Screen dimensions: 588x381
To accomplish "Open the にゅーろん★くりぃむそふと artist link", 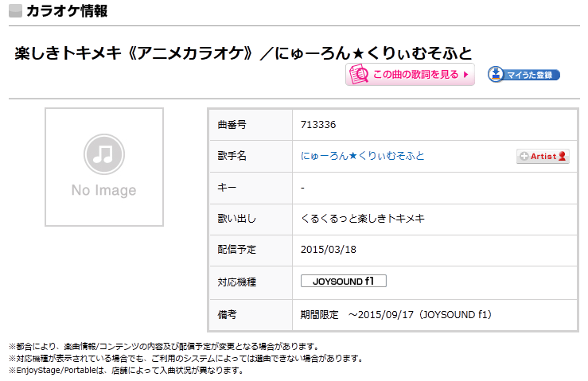I will tap(362, 156).
